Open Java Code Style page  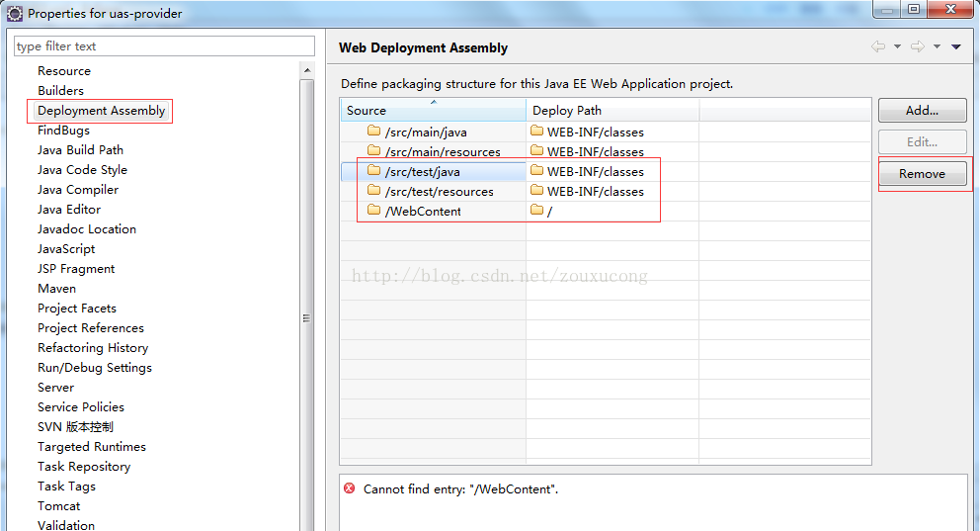click(83, 169)
